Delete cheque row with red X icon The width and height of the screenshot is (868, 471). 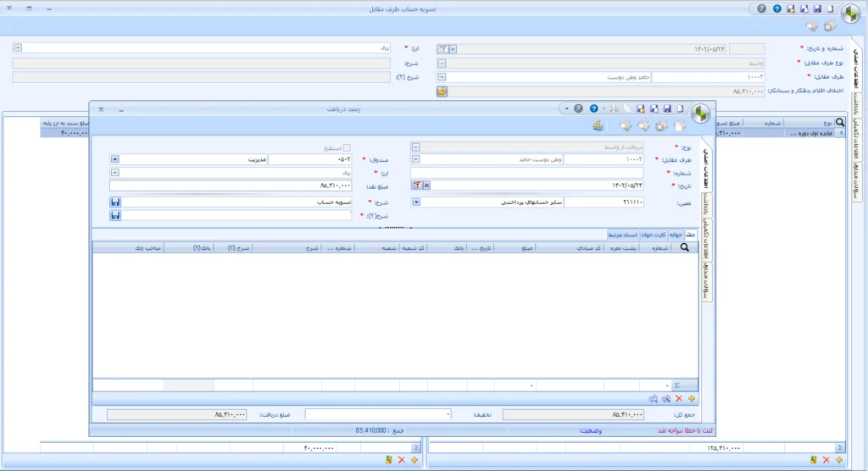pos(679,398)
